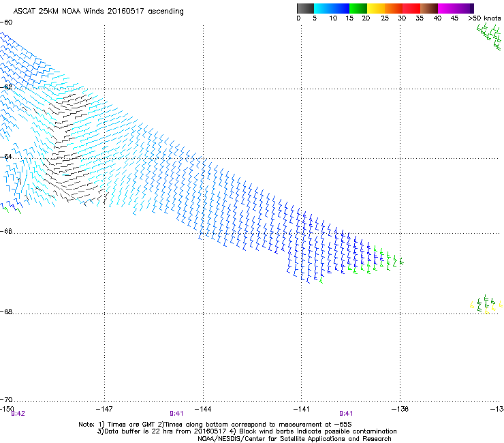Click the purple time stamp '9:42'
Image resolution: width=504 pixels, height=443 pixels.
18,414
